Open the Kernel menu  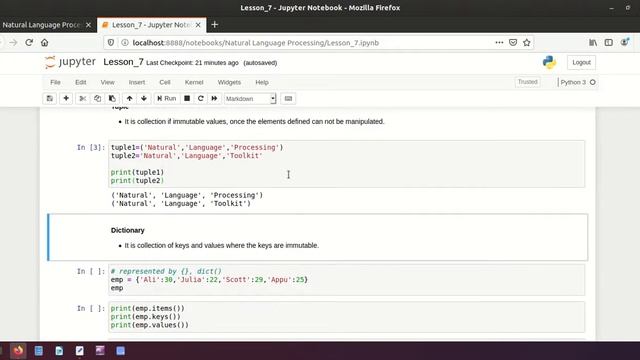(x=194, y=82)
